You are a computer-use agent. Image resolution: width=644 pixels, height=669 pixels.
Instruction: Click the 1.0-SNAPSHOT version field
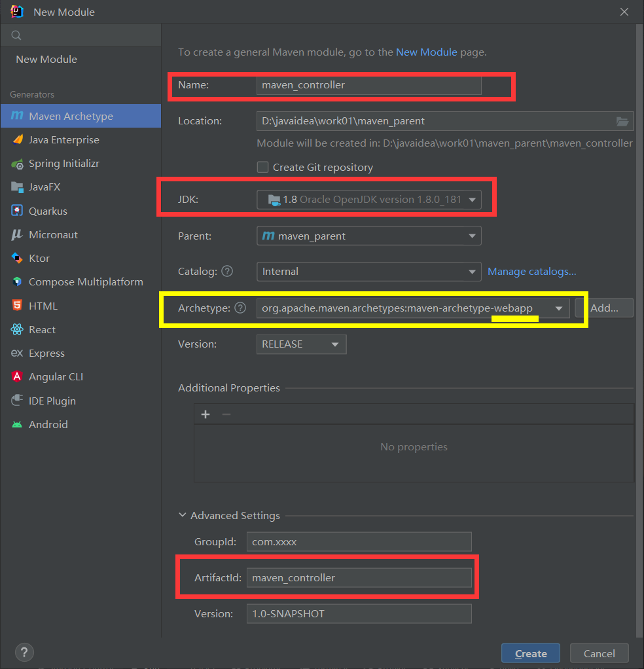(359, 614)
